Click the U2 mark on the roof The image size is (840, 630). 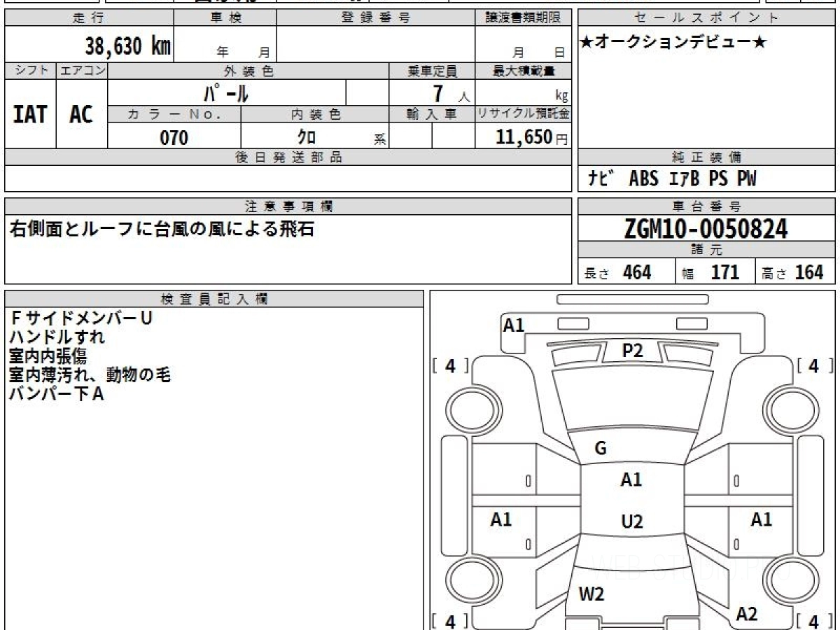tap(632, 521)
